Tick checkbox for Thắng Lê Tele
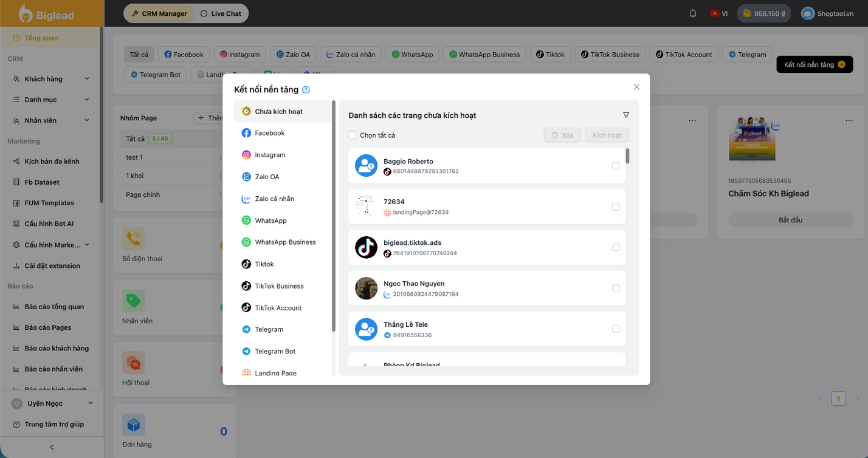This screenshot has height=458, width=868. click(x=616, y=329)
